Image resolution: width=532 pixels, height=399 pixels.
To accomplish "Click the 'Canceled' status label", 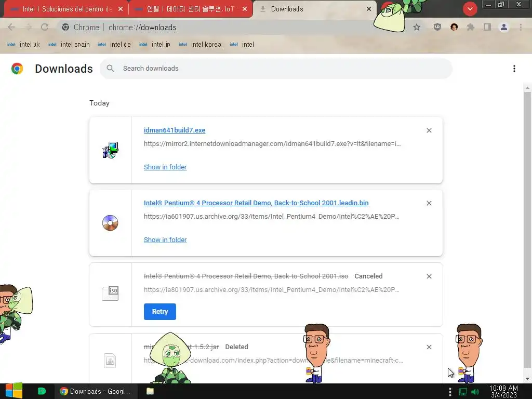I will pos(368,276).
